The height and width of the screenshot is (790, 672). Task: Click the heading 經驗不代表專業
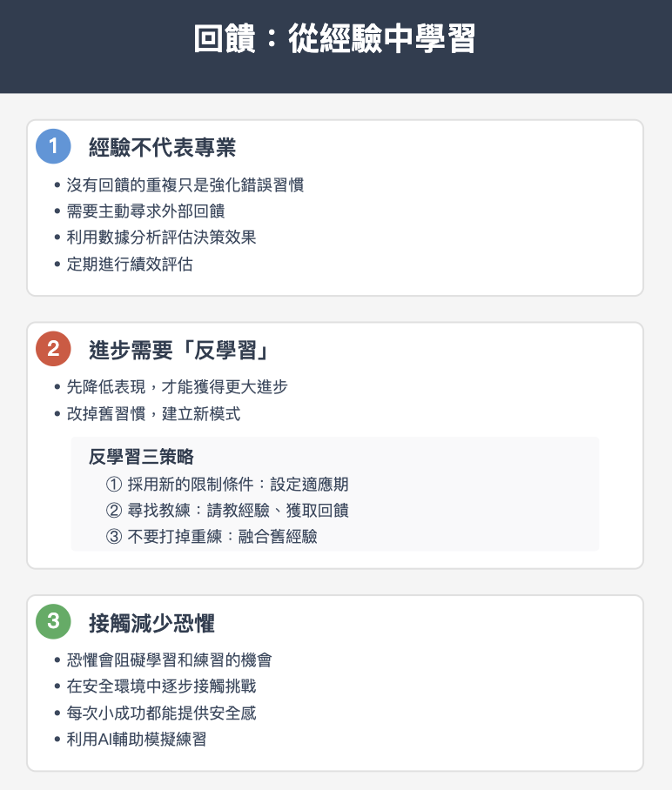click(162, 147)
